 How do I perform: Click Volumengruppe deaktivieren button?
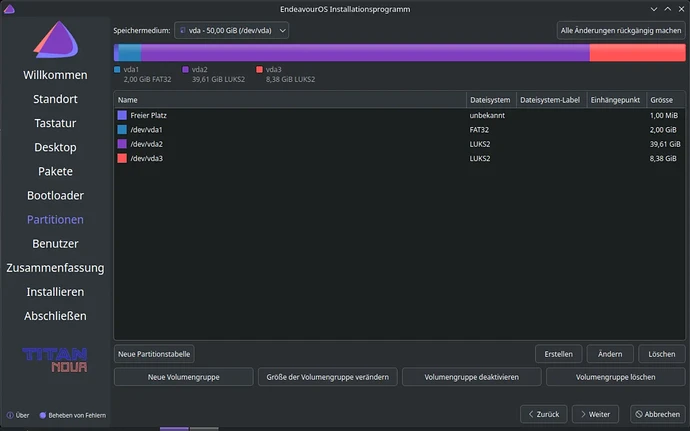coord(471,377)
